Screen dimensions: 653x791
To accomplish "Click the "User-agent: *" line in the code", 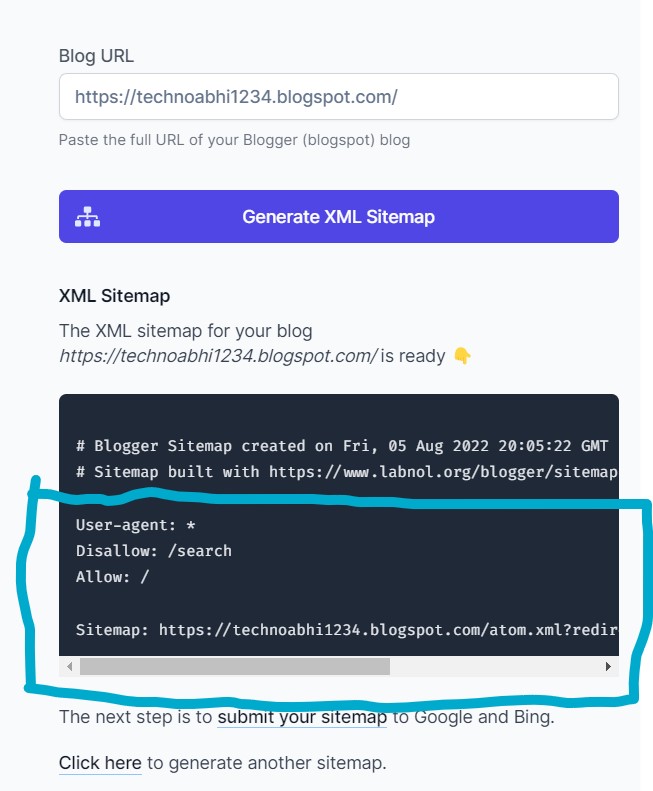I will (x=135, y=525).
